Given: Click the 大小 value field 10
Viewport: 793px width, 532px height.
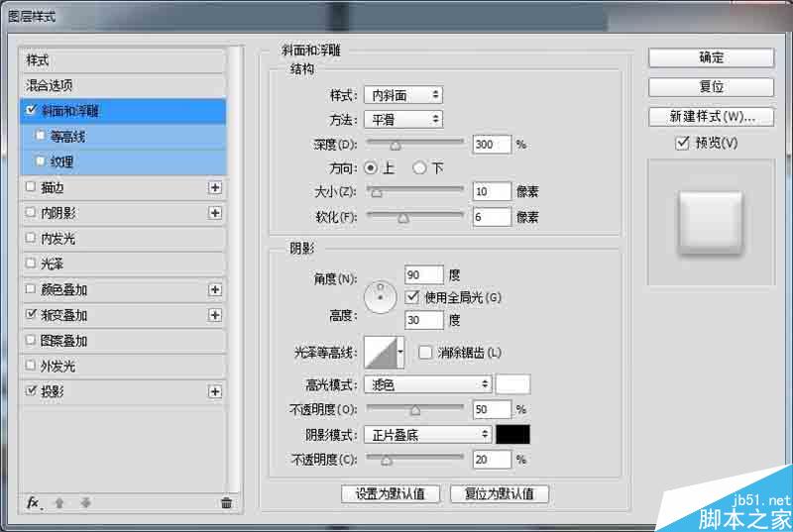Looking at the screenshot, I should tap(492, 191).
